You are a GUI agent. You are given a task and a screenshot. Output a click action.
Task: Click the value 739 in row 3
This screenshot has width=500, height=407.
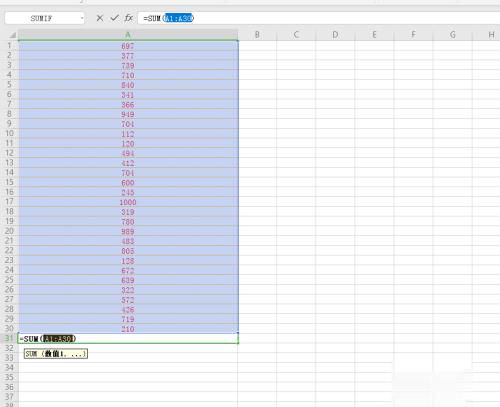(x=128, y=66)
